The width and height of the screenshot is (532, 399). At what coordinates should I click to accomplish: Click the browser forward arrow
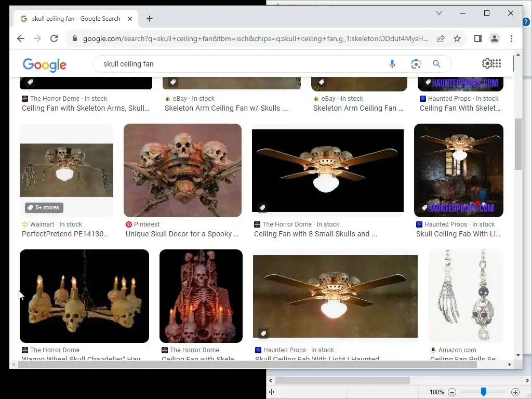point(37,38)
